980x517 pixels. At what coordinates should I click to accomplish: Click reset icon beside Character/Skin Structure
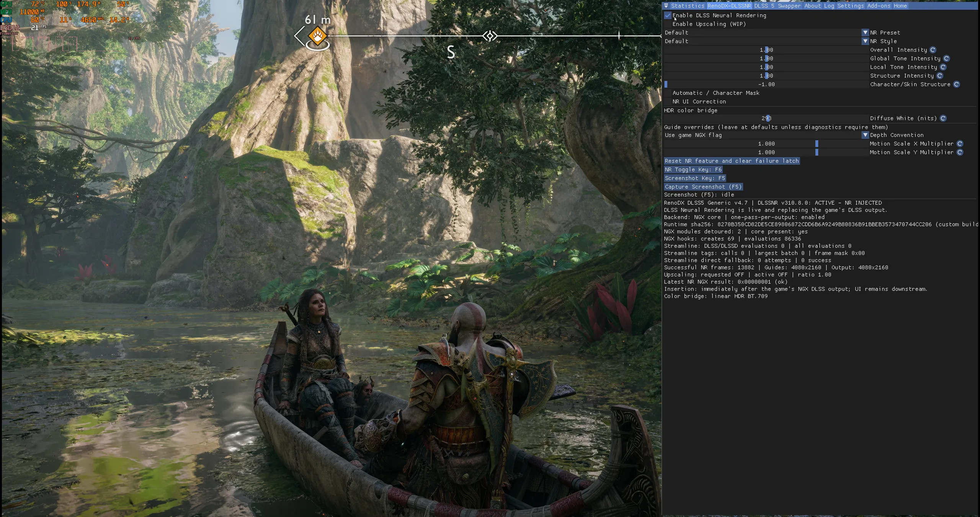pos(957,84)
